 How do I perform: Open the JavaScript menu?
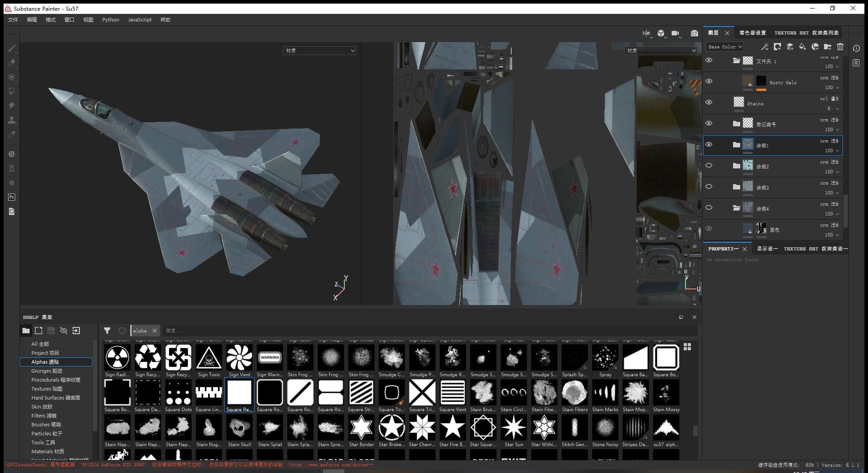pyautogui.click(x=139, y=20)
